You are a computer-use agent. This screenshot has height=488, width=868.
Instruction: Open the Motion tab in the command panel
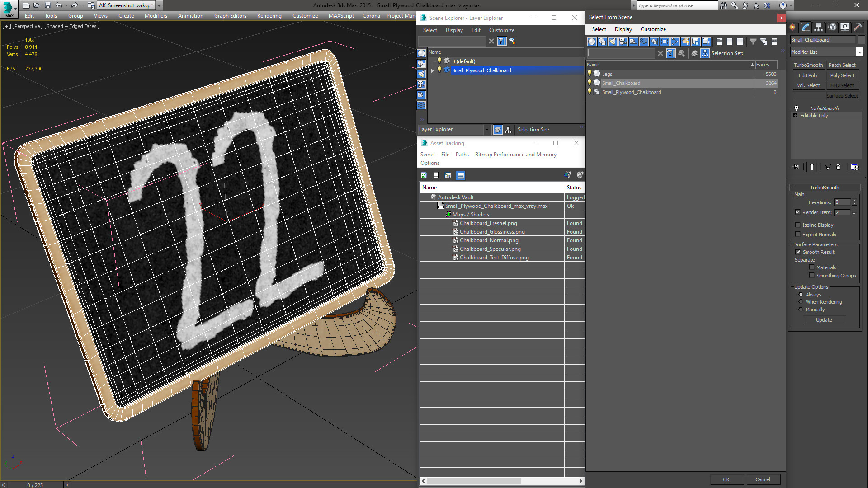click(x=832, y=27)
